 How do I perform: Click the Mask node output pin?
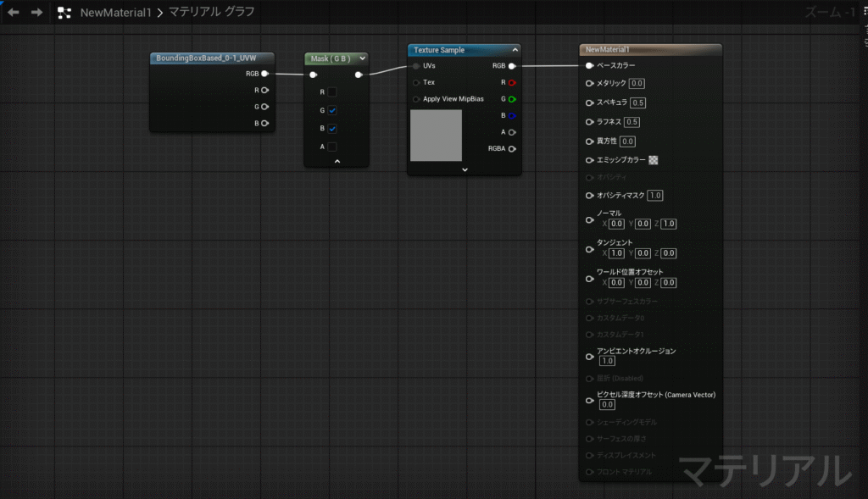point(359,75)
